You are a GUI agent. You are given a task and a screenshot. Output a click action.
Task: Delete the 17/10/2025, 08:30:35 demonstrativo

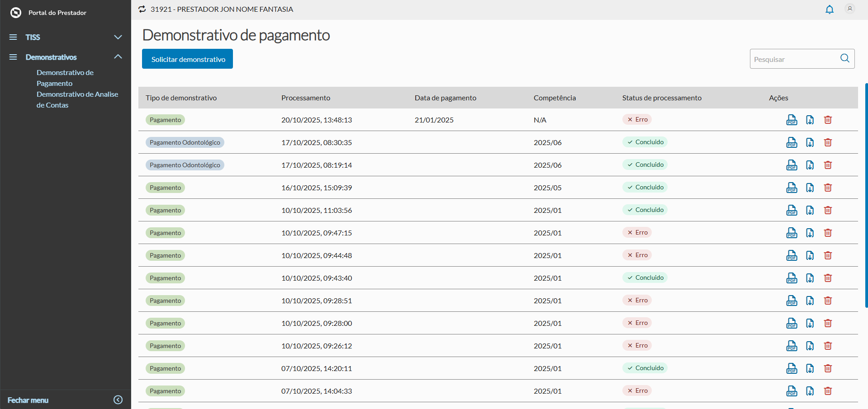(828, 142)
